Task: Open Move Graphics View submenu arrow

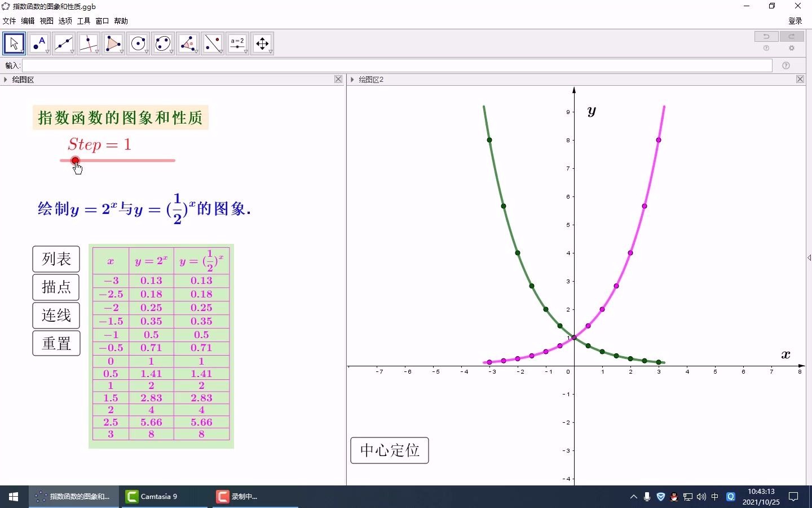Action: [271, 52]
